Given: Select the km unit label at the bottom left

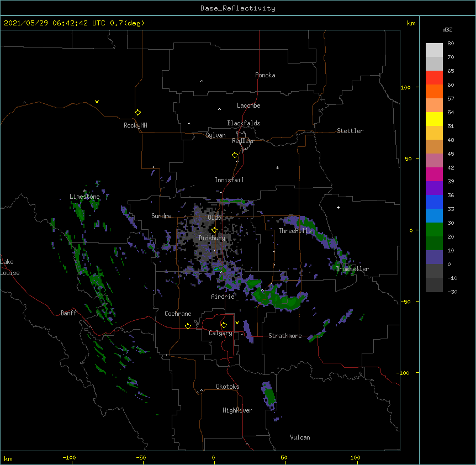Looking at the screenshot, I should (8, 459).
